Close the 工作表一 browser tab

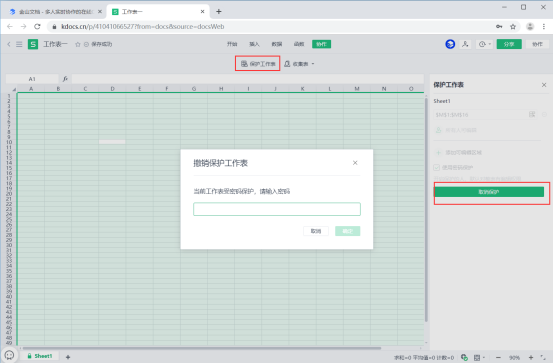pos(202,12)
